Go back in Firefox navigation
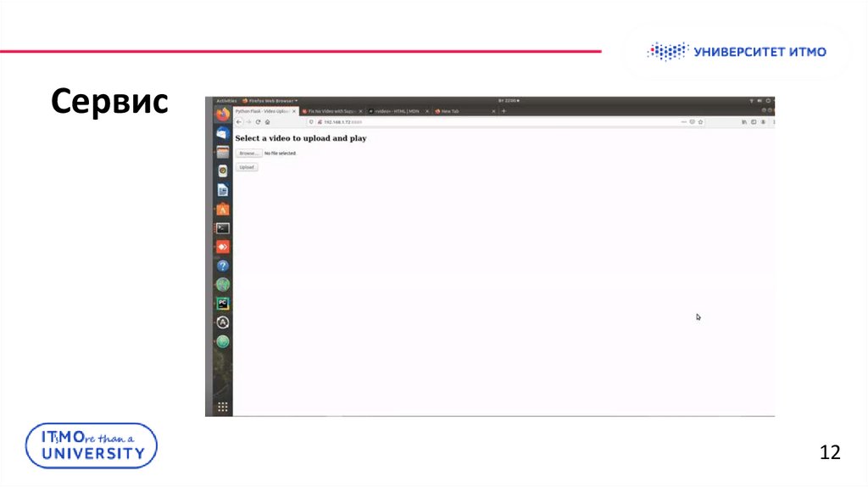 click(x=239, y=122)
